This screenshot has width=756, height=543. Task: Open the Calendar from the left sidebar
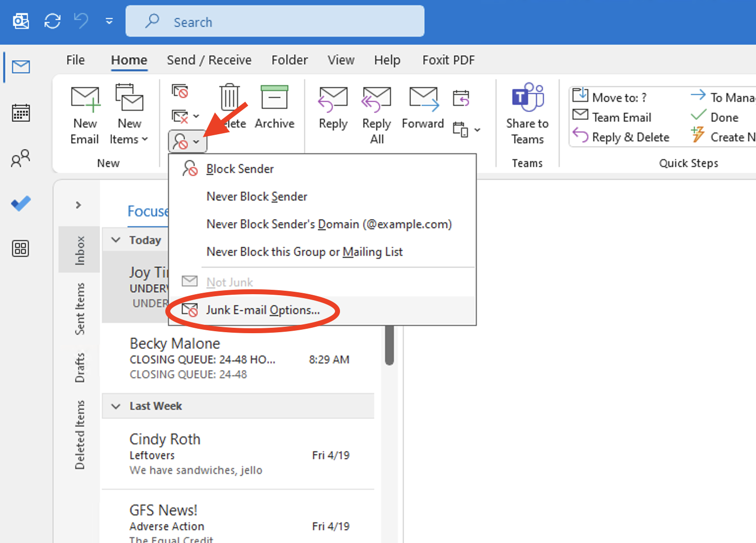point(20,113)
